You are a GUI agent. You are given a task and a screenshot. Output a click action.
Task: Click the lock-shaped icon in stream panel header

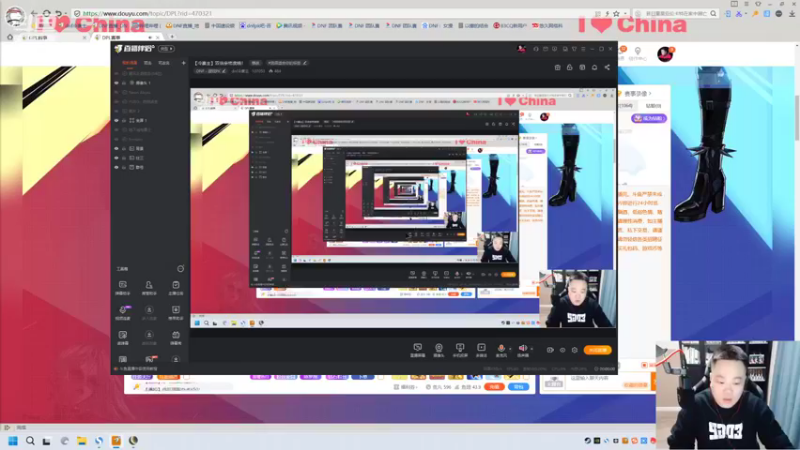[x=569, y=67]
